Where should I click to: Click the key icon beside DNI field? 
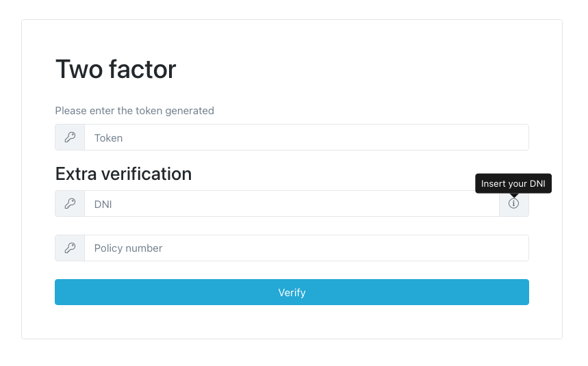coord(70,204)
